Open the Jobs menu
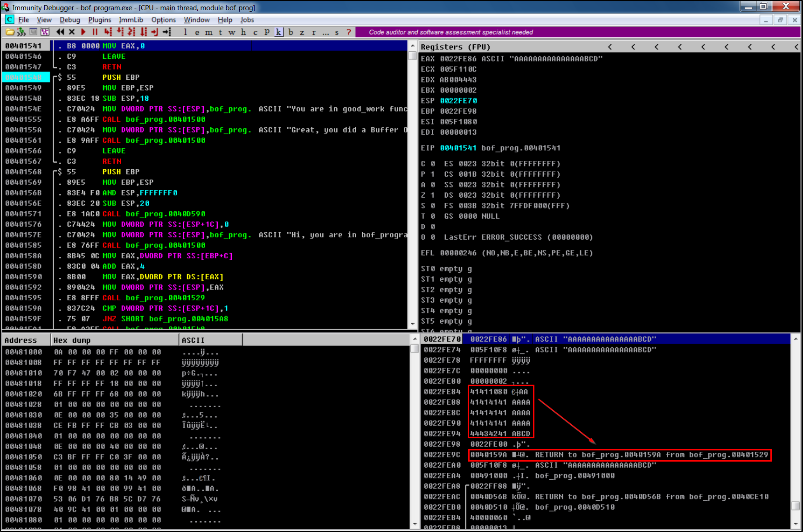Screen dimensions: 803x532 point(247,20)
